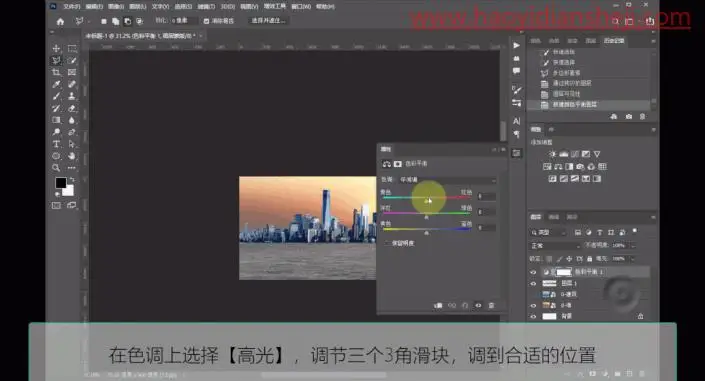
Task: Select the Eyedropper tool
Action: pos(56,84)
